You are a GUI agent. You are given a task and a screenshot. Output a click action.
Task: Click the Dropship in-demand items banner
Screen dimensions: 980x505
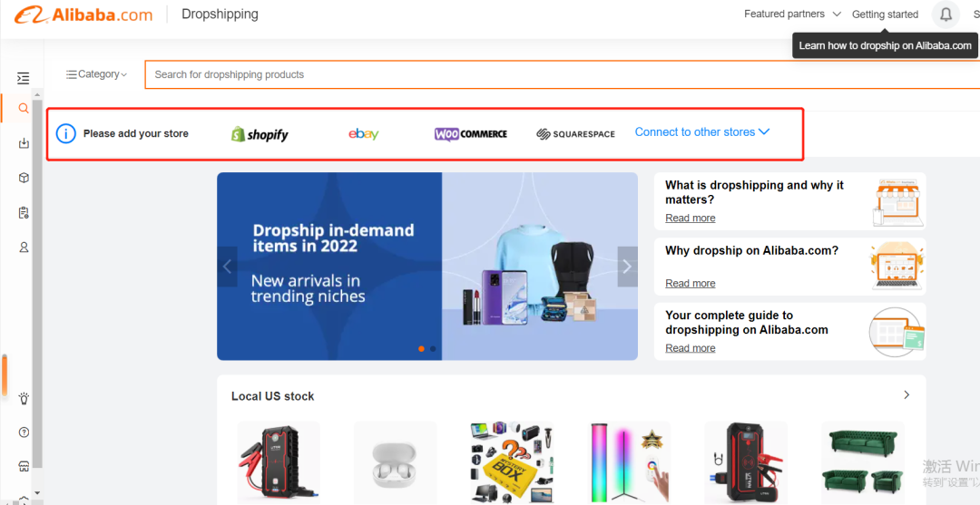[x=427, y=267]
